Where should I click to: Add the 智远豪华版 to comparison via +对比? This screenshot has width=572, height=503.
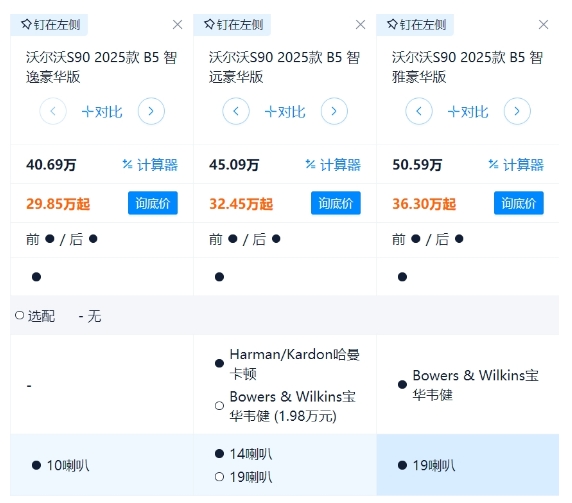(285, 112)
